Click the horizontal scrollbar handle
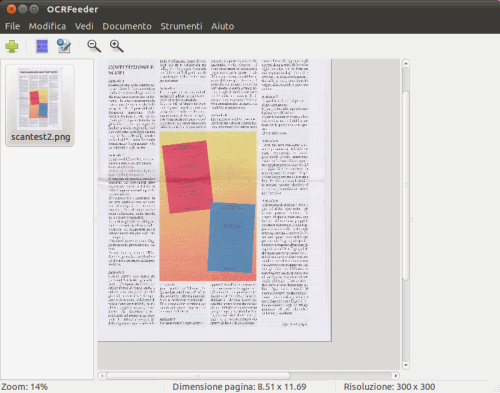 point(198,376)
